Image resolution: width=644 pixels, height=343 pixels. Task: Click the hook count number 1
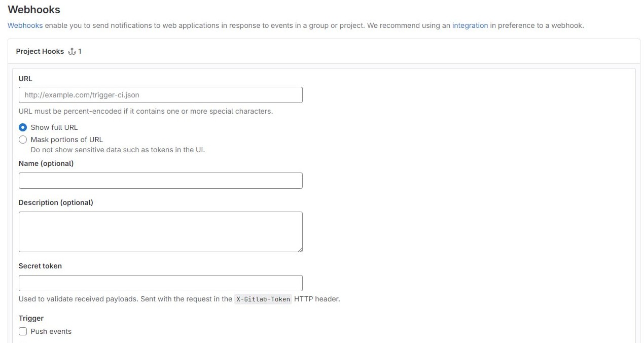tap(80, 51)
